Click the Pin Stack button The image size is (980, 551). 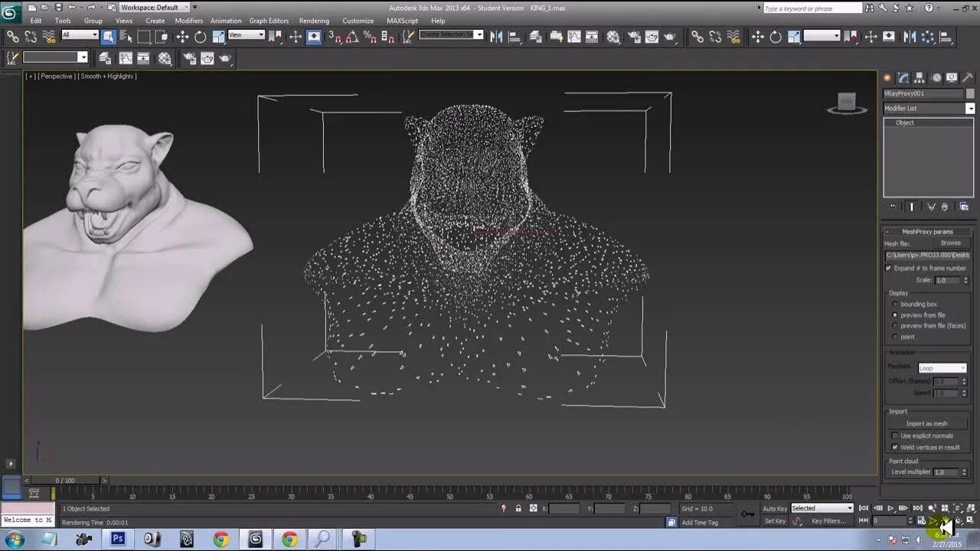(x=892, y=207)
